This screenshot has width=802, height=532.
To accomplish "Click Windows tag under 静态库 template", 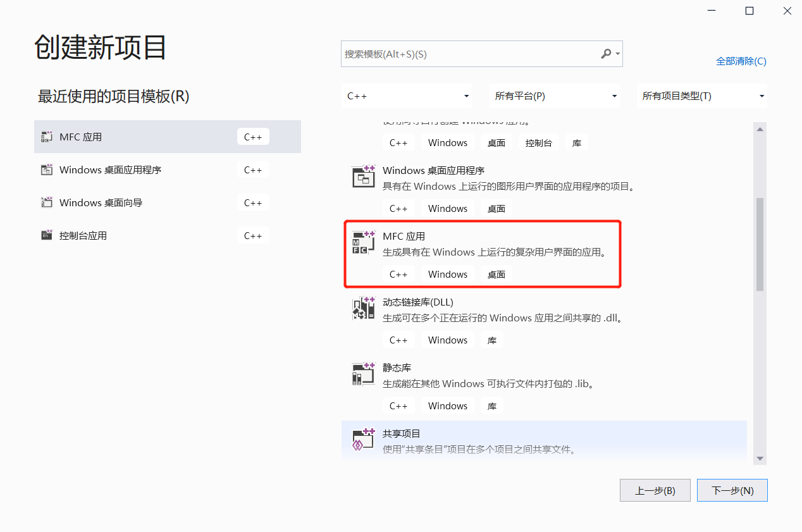I will tap(448, 406).
